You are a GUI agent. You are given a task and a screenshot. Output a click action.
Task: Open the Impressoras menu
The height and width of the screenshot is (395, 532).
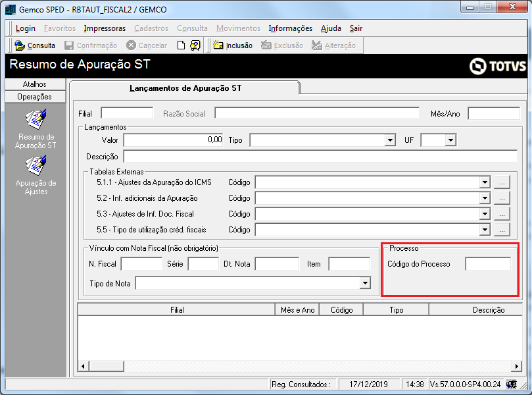(105, 28)
